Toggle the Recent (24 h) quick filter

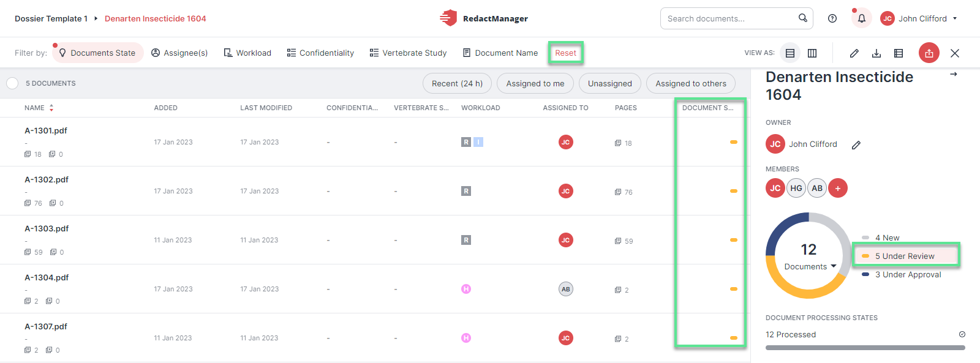coord(457,83)
